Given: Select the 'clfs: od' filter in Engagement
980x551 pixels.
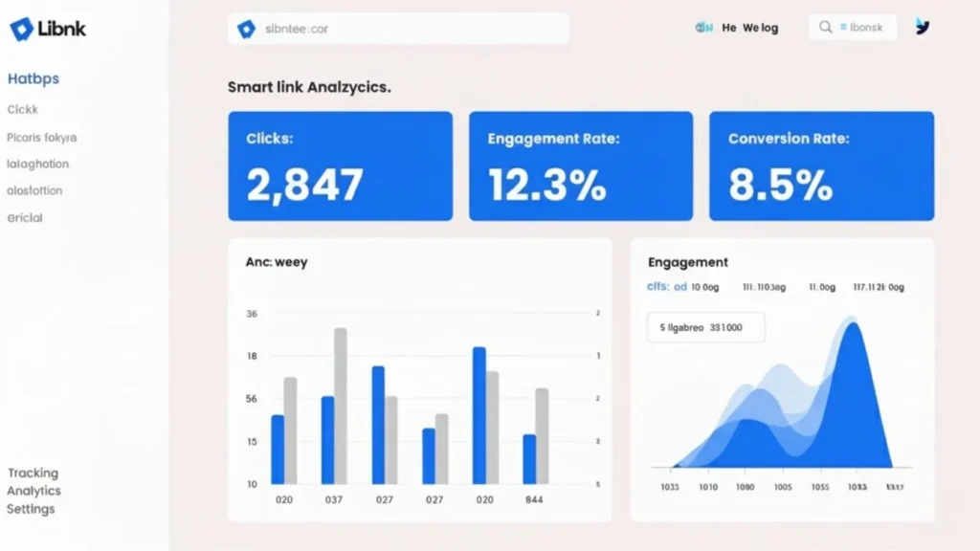Looking at the screenshot, I should click(x=667, y=286).
